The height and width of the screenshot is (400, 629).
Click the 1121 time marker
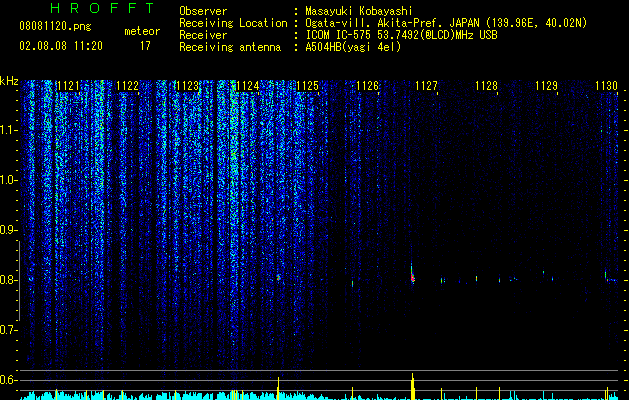(68, 86)
